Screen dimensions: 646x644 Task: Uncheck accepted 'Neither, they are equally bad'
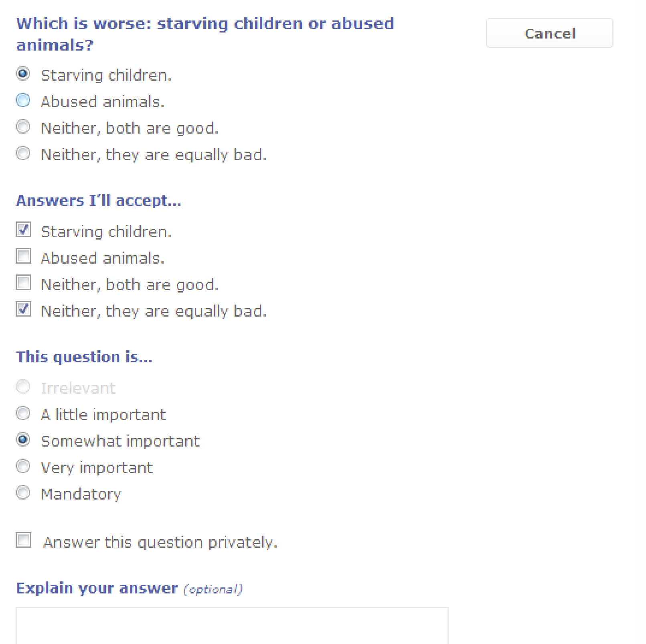pyautogui.click(x=23, y=309)
